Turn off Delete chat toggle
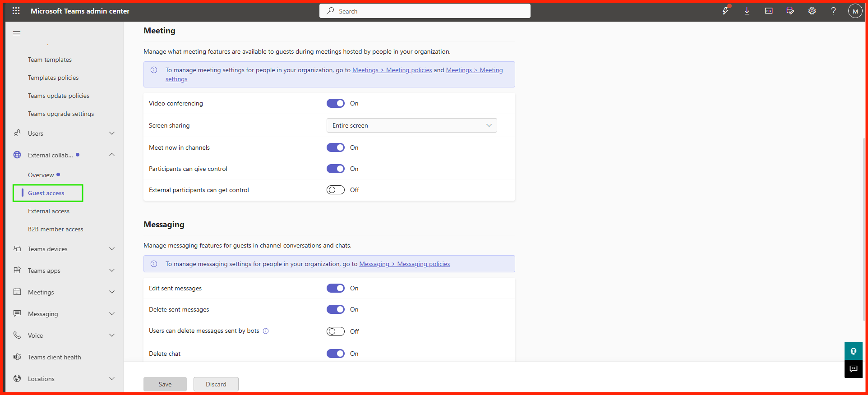 coord(336,354)
